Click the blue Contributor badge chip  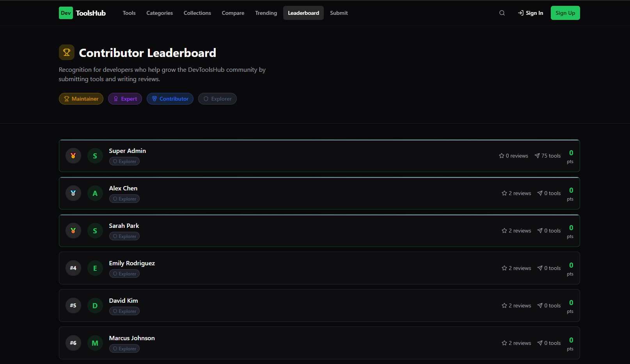pyautogui.click(x=170, y=99)
